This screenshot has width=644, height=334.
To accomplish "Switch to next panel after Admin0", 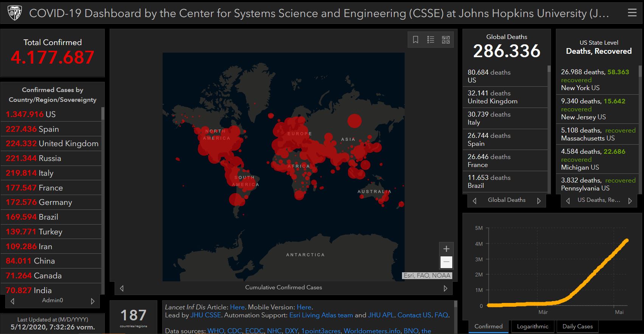I will pos(93,301).
